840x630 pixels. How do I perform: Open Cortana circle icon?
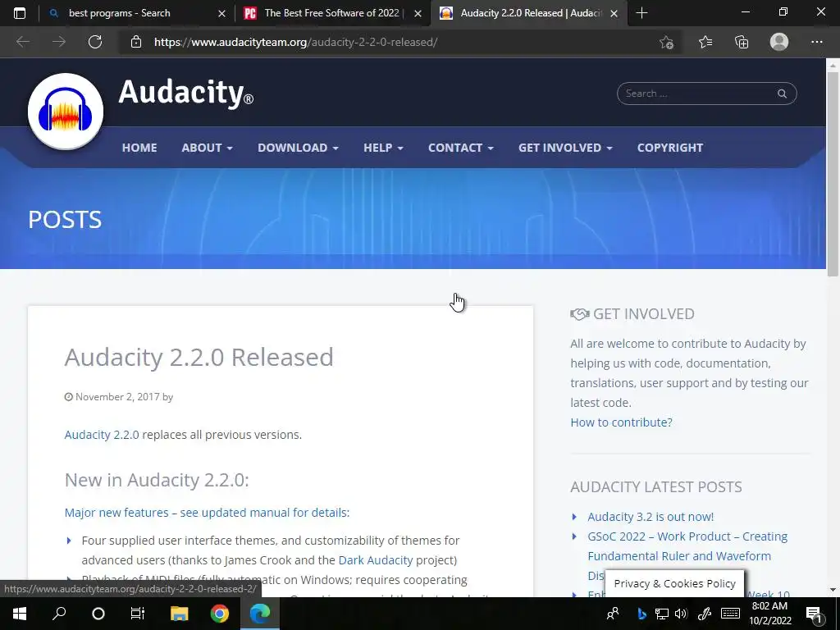tap(98, 614)
